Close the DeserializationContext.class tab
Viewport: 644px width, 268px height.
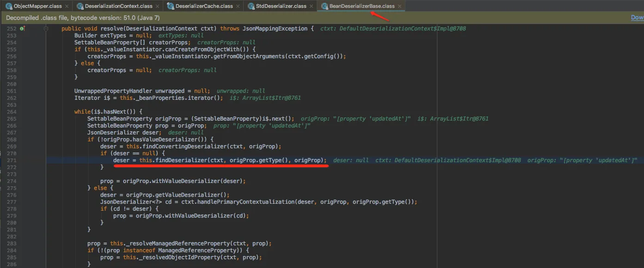pos(157,6)
